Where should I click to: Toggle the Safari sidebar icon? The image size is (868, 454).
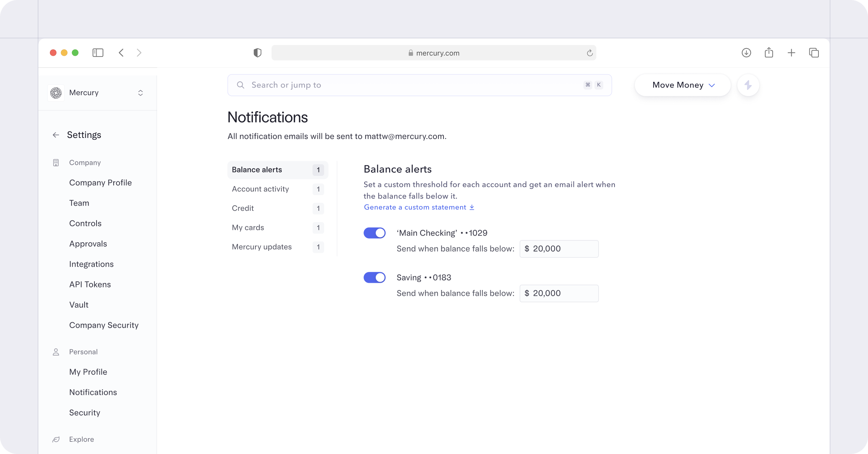pos(98,53)
